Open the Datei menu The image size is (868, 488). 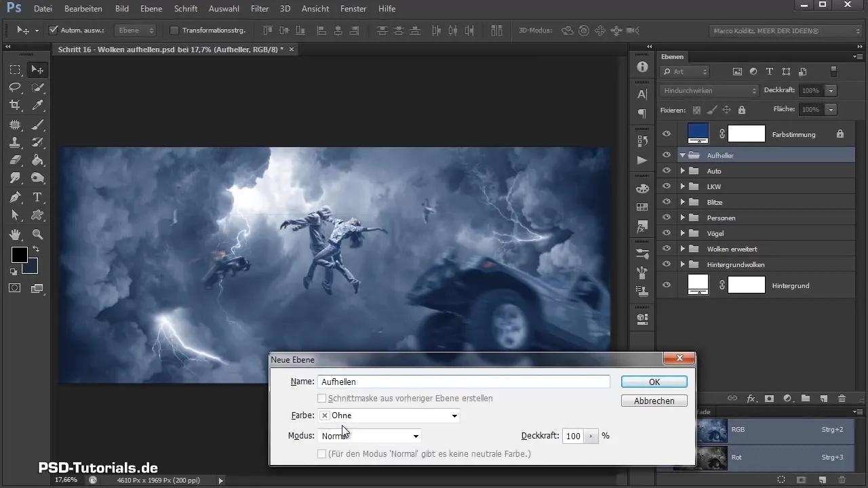[x=43, y=9]
